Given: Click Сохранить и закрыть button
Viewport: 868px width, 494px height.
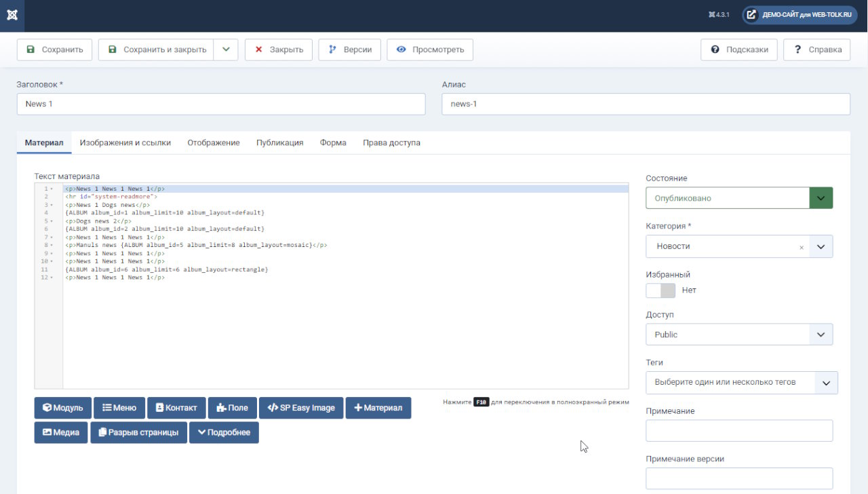Looking at the screenshot, I should [156, 50].
